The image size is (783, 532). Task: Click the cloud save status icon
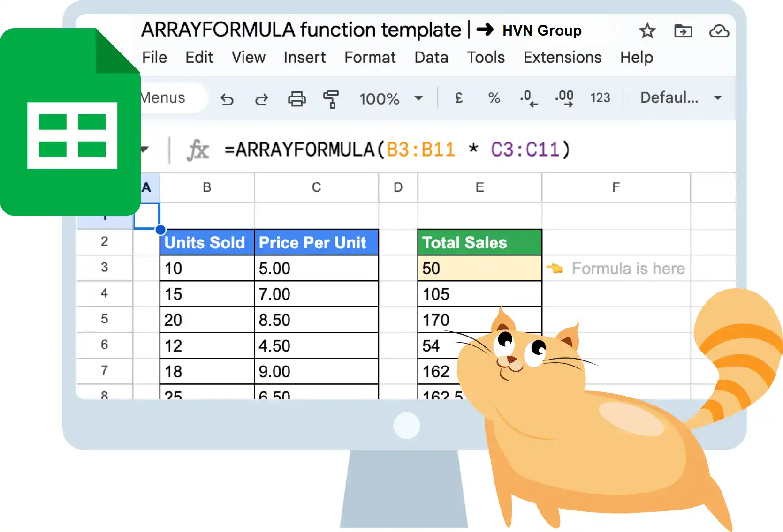click(719, 31)
